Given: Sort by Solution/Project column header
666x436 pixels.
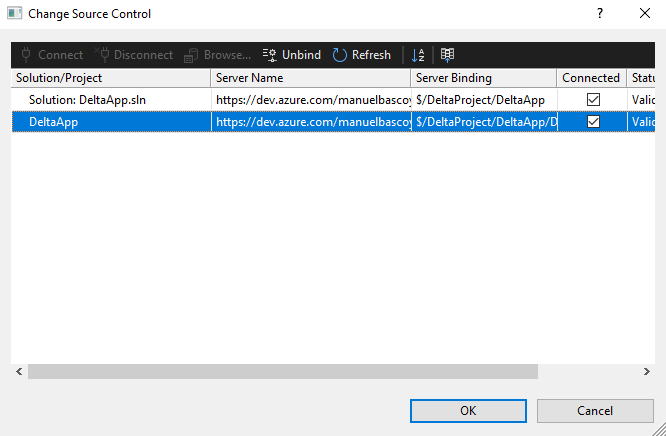Looking at the screenshot, I should tap(110, 78).
